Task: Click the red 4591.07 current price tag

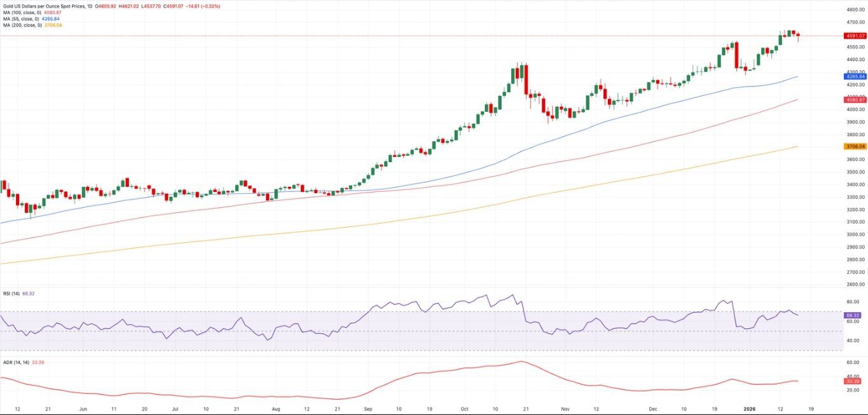Action: coord(855,36)
